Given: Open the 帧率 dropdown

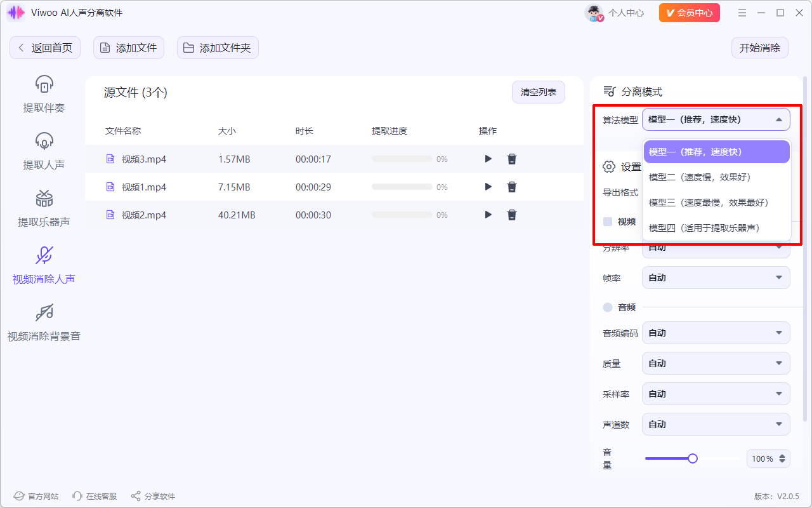Looking at the screenshot, I should click(716, 277).
